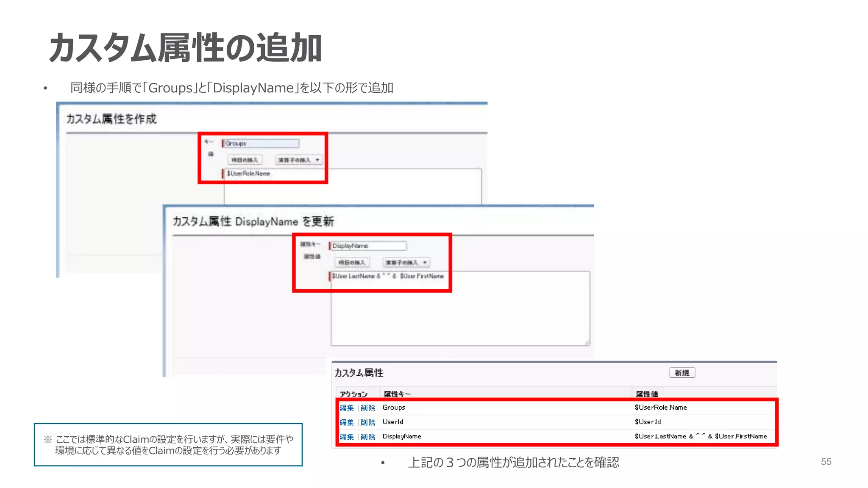The width and height of the screenshot is (868, 488).
Task: Click the アクション column header
Action: pyautogui.click(x=353, y=394)
